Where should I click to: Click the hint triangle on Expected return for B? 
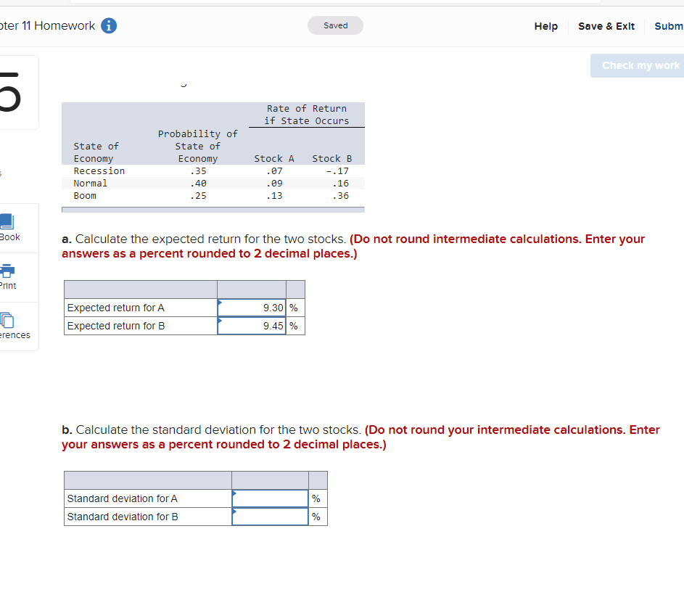point(220,322)
